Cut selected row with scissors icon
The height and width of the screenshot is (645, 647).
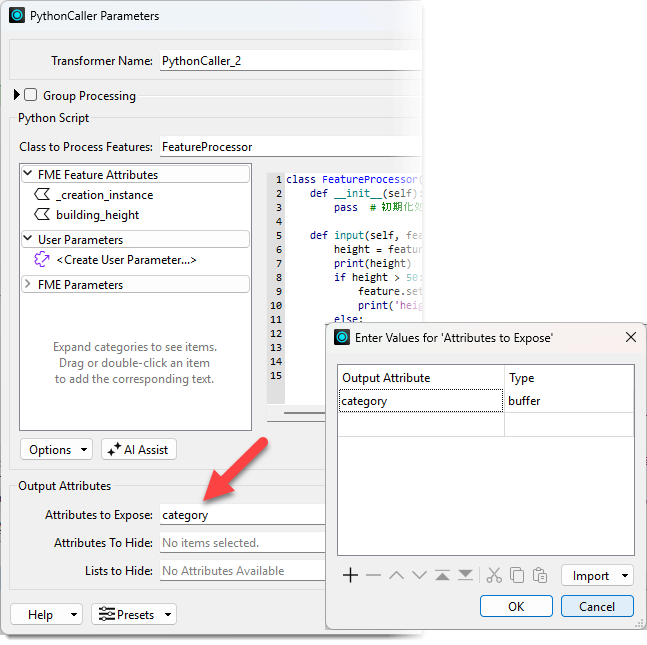pyautogui.click(x=494, y=575)
